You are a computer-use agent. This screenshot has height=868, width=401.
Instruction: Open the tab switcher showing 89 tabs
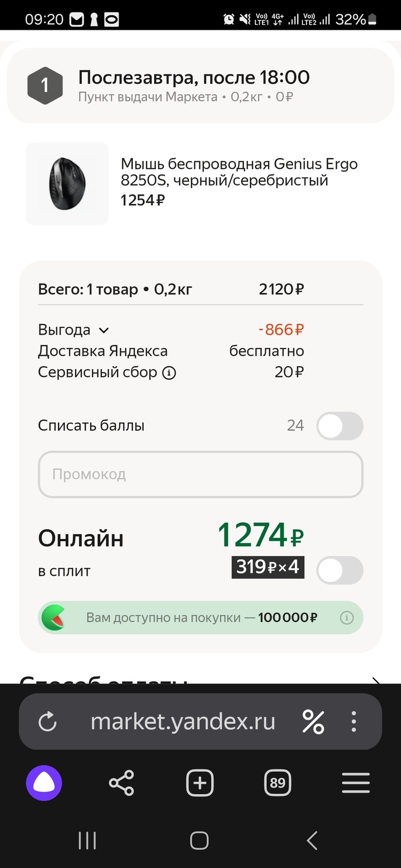(278, 783)
